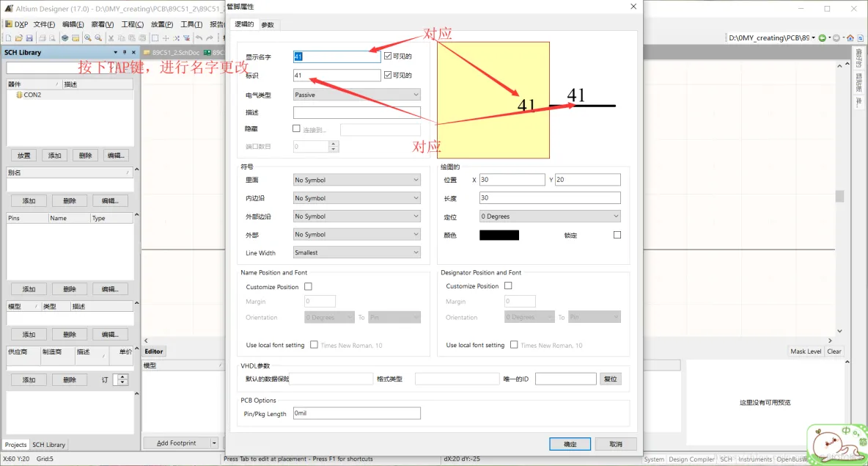
Task: Open the 文件(F) menu
Action: [44, 24]
